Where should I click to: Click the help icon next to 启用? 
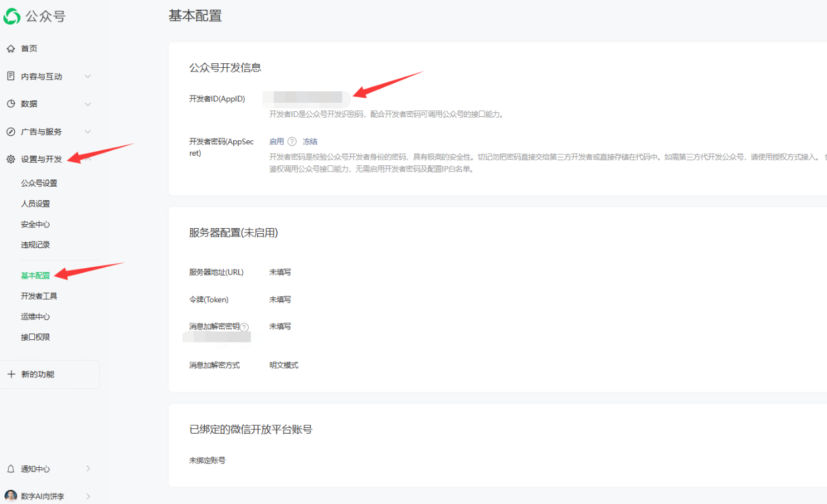292,142
